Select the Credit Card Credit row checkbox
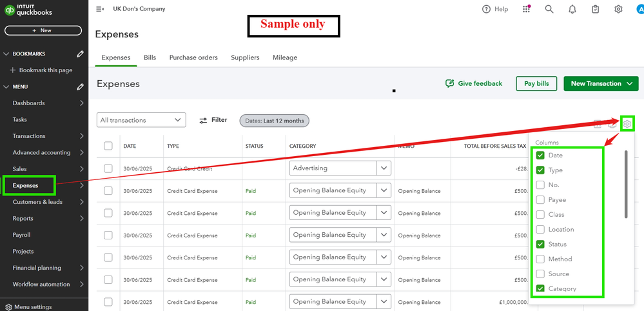This screenshot has width=644, height=311. pyautogui.click(x=108, y=168)
